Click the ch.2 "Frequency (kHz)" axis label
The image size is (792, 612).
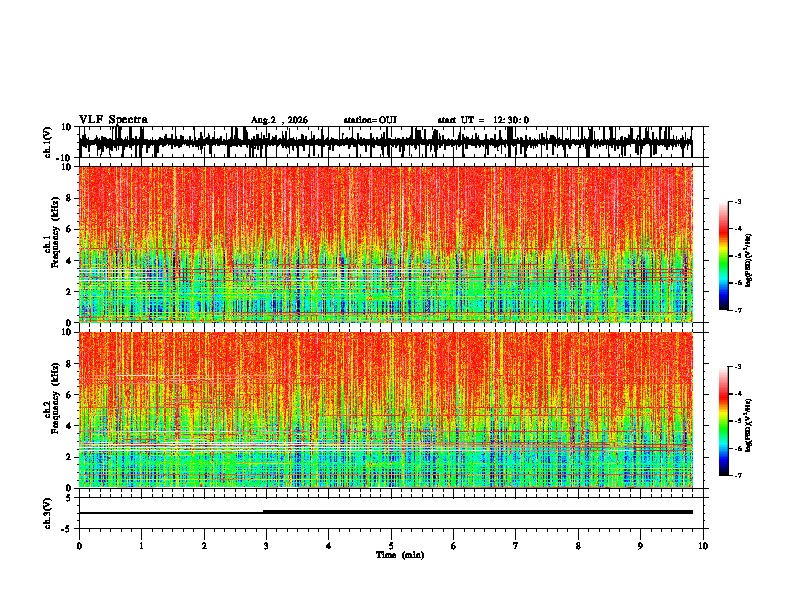55,399
